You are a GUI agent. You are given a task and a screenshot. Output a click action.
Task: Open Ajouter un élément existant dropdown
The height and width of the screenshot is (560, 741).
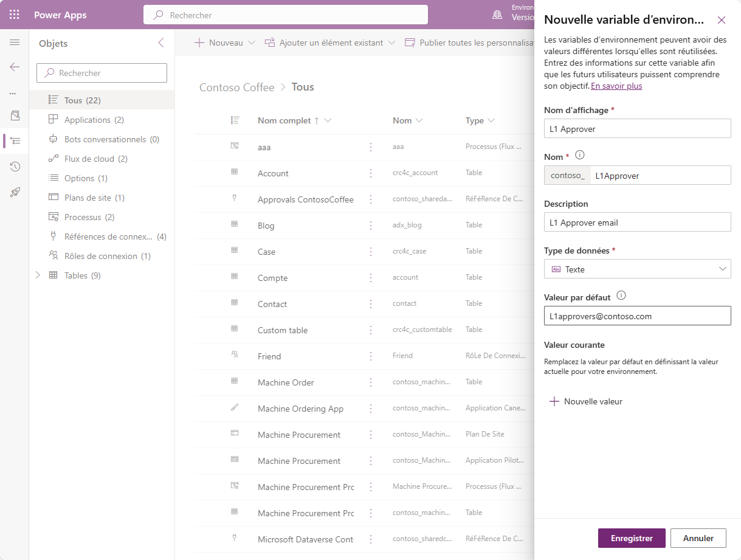(330, 43)
